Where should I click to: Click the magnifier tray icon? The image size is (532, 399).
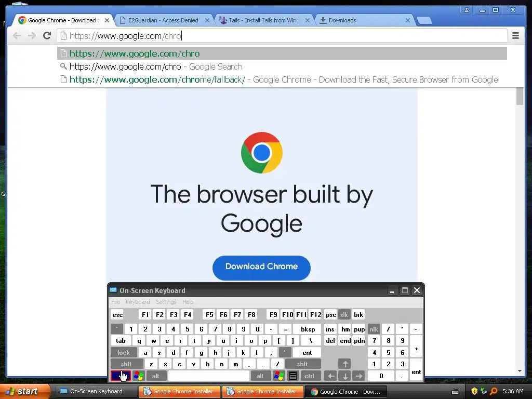(x=494, y=392)
